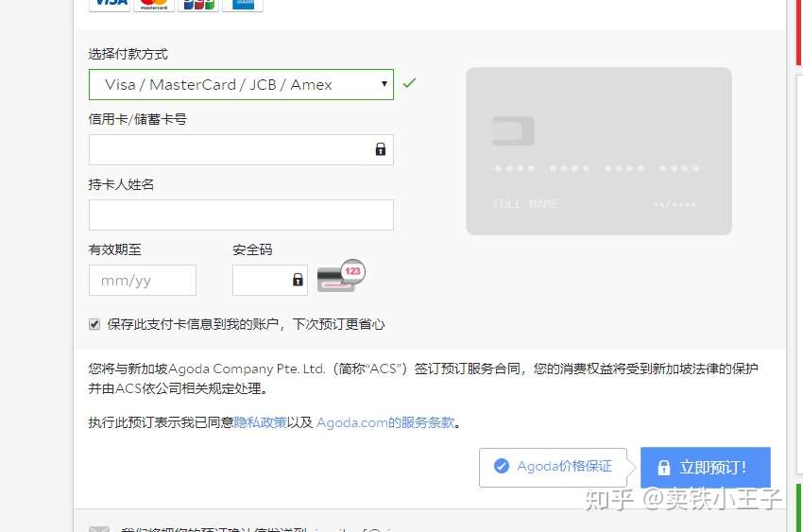Click the 保存此支付卡信息 checkbox label text
Viewport: 803px width, 532px height.
tap(246, 324)
